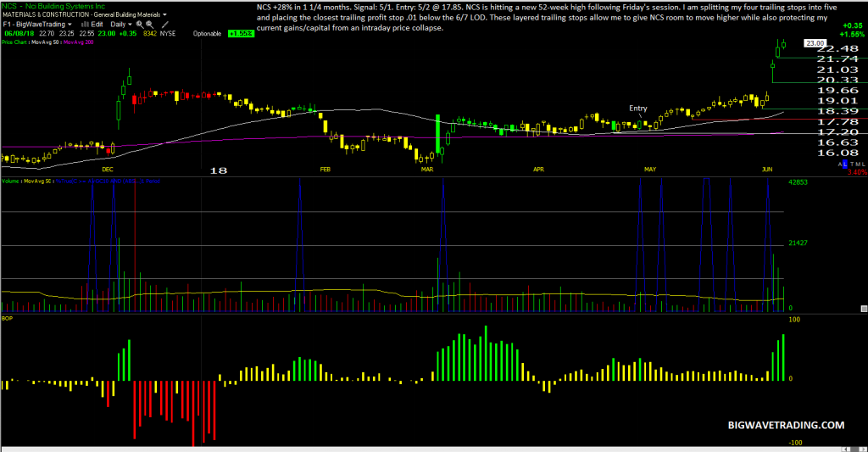Screen dimensions: 868x452
Task: Click the Price Chart legend label
Action: (x=14, y=42)
